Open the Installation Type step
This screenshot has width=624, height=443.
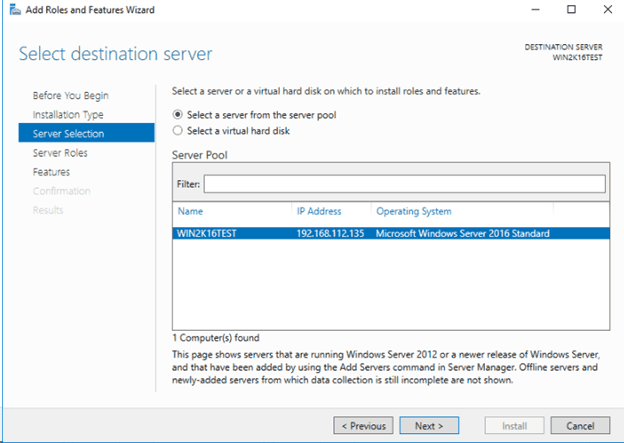68,115
